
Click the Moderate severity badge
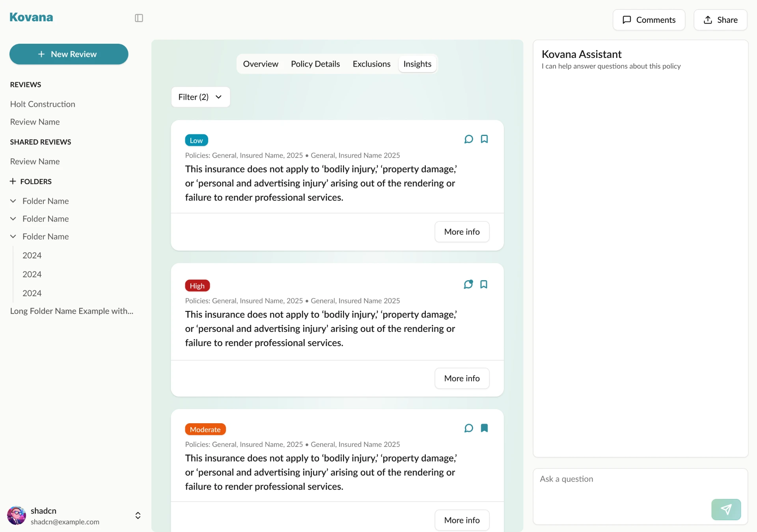pos(205,430)
